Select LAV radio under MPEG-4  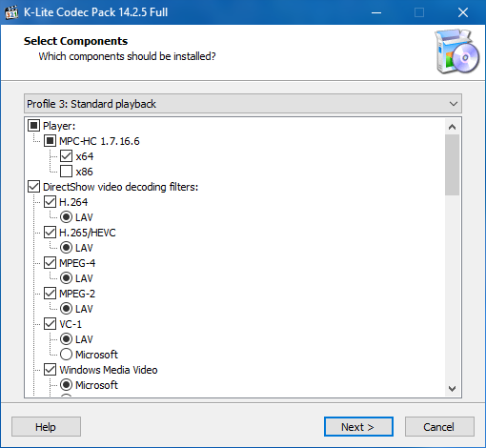click(66, 278)
